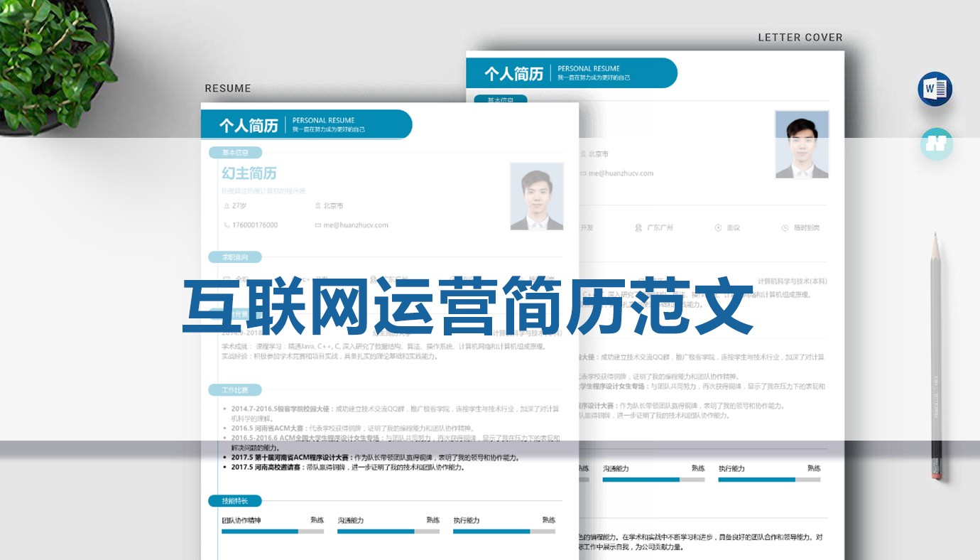Click the 个人简历 header banner on front resume
Screen dimensions: 980x560
[307, 125]
